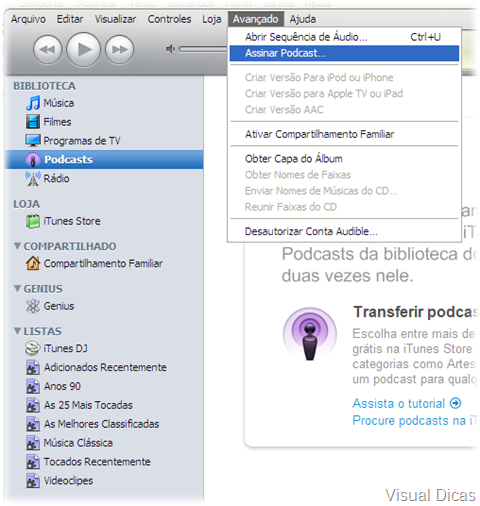The height and width of the screenshot is (506, 480).
Task: Select Programas de TV label
Action: tap(82, 141)
